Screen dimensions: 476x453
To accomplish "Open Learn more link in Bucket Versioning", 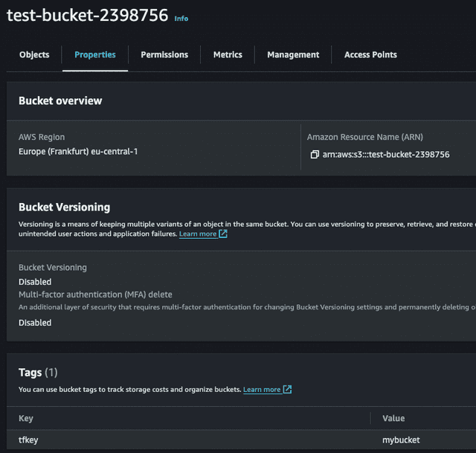I will [x=198, y=234].
